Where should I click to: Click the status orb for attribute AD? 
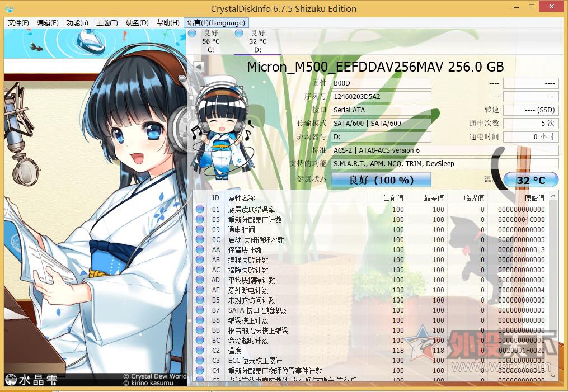tap(200, 280)
